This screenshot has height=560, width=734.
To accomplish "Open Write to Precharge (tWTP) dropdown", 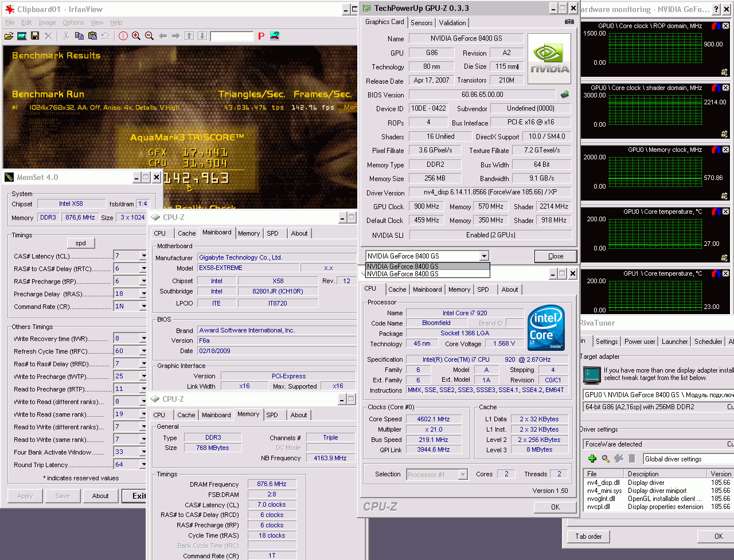I will pos(143,376).
